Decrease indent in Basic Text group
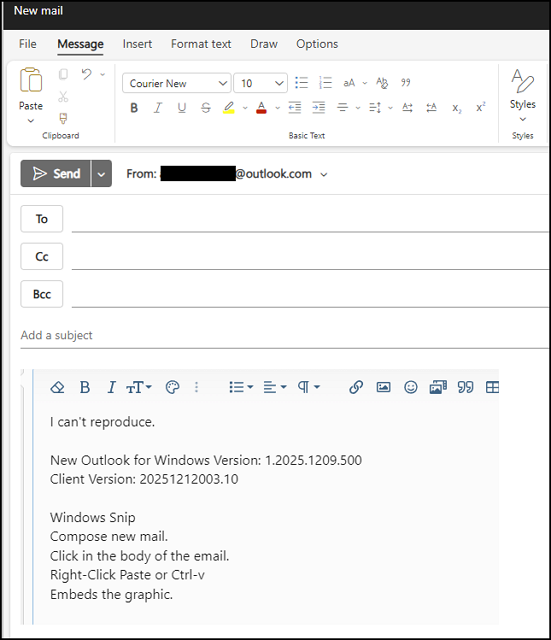This screenshot has height=640, width=551. coord(295,107)
